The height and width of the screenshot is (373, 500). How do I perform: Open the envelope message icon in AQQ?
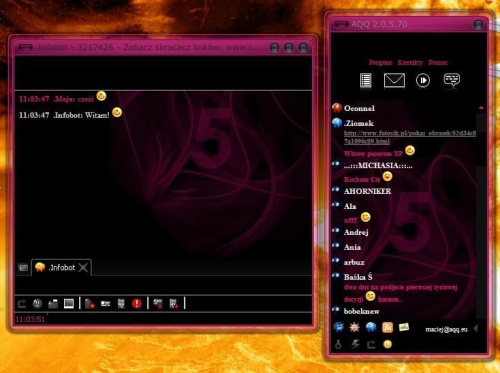pos(394,80)
